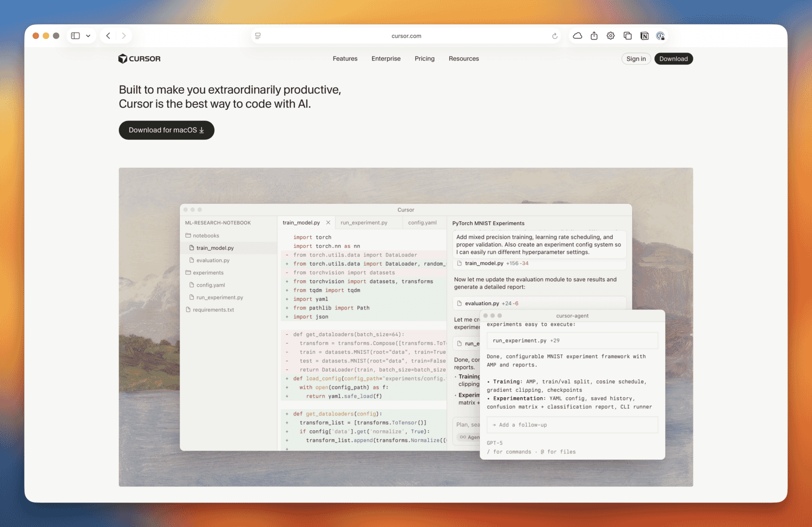Image resolution: width=812 pixels, height=527 pixels.
Task: Toggle the Safari sidebar icon
Action: 75,36
